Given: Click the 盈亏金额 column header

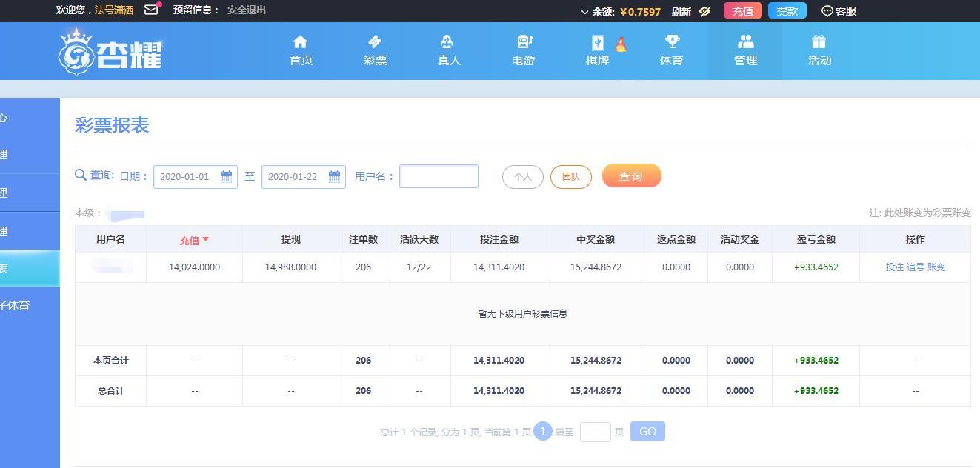Looking at the screenshot, I should [816, 239].
